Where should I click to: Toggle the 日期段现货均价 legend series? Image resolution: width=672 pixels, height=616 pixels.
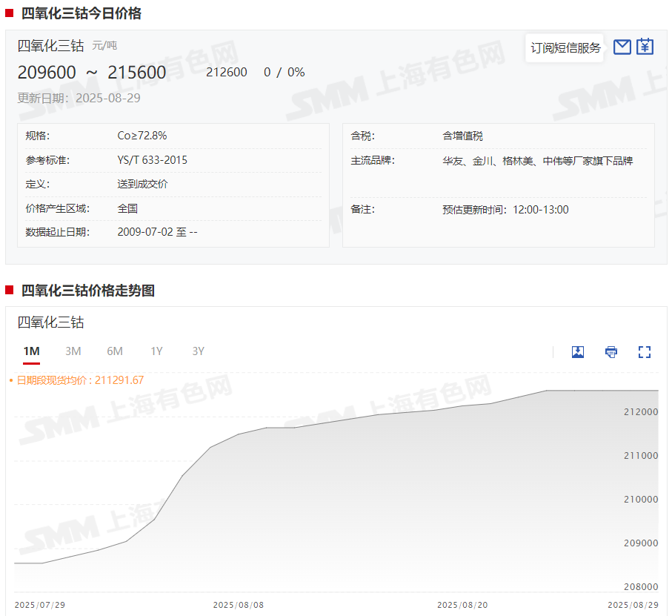[76, 380]
